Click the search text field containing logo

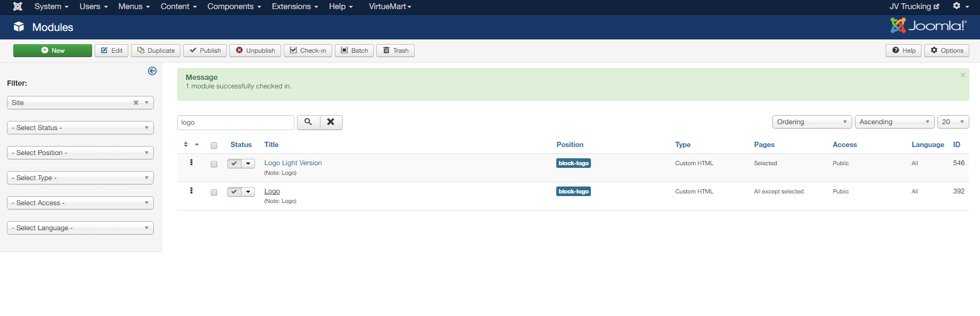[235, 123]
